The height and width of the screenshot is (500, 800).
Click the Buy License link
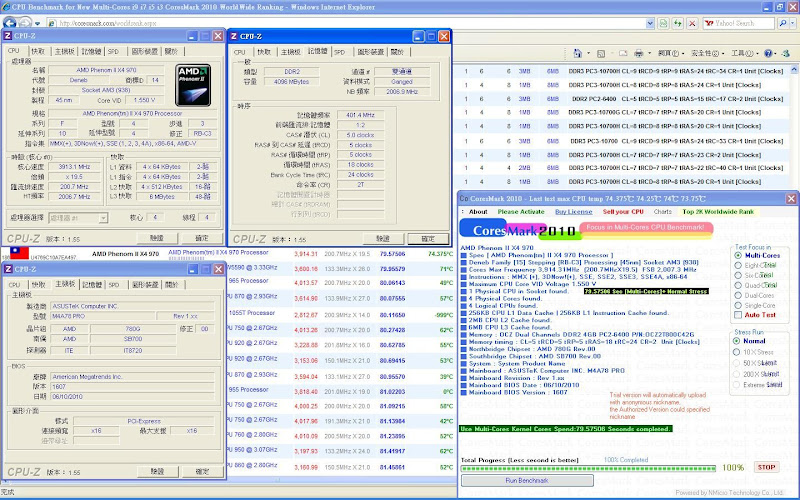coord(573,212)
